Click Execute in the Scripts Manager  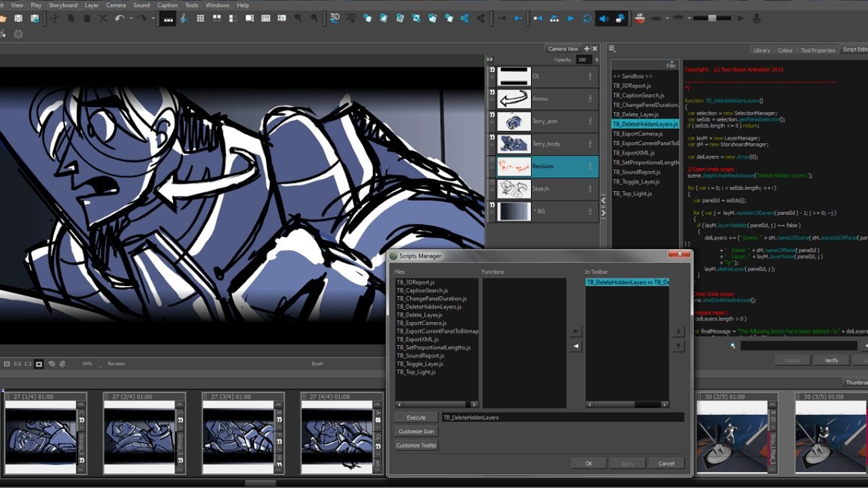[415, 417]
